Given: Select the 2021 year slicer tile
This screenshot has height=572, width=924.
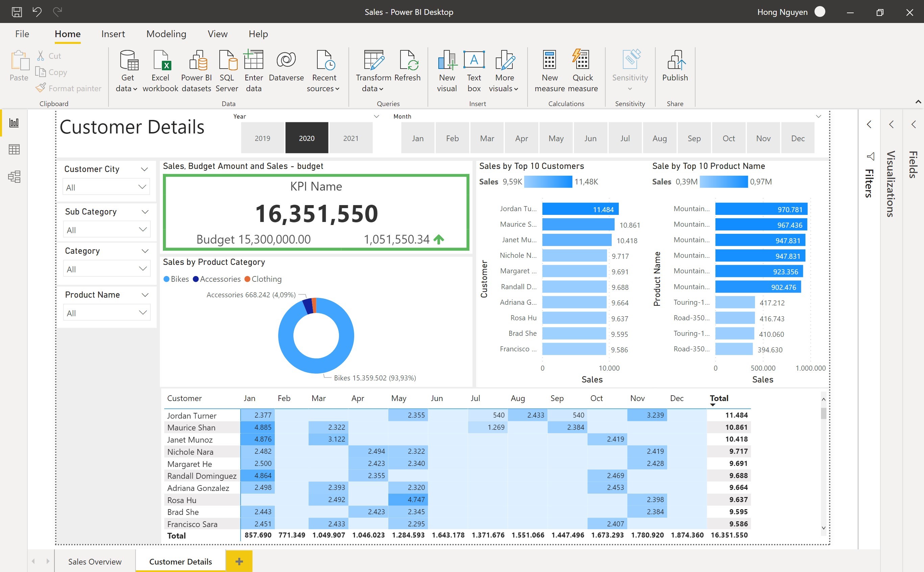Looking at the screenshot, I should pyautogui.click(x=350, y=138).
